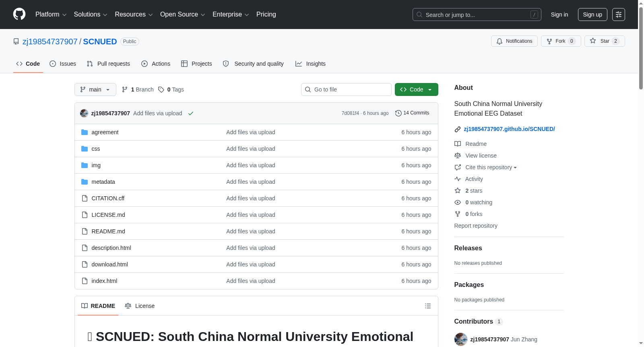
Task: View the 14 Commits history
Action: (x=412, y=113)
